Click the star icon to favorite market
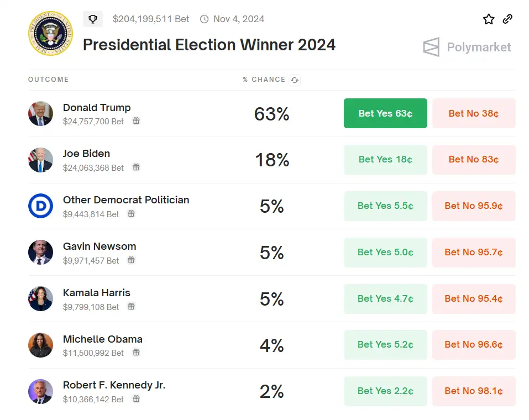 [489, 19]
